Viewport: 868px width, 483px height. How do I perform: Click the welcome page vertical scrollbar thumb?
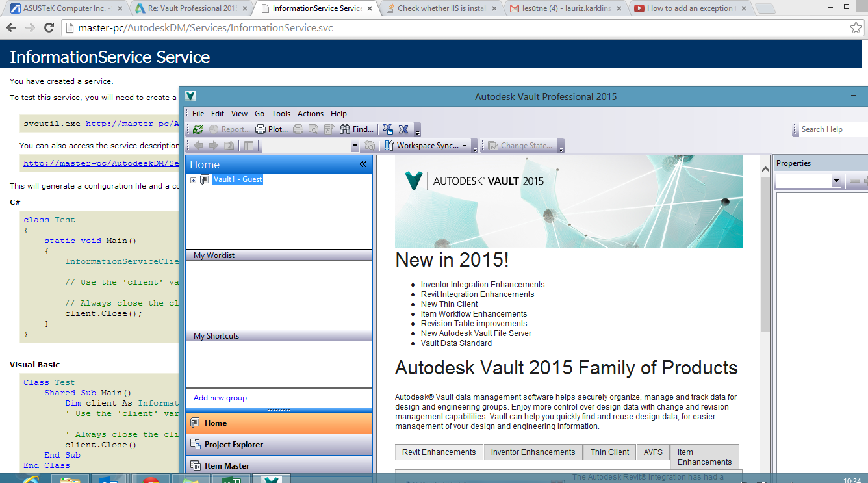pyautogui.click(x=765, y=254)
